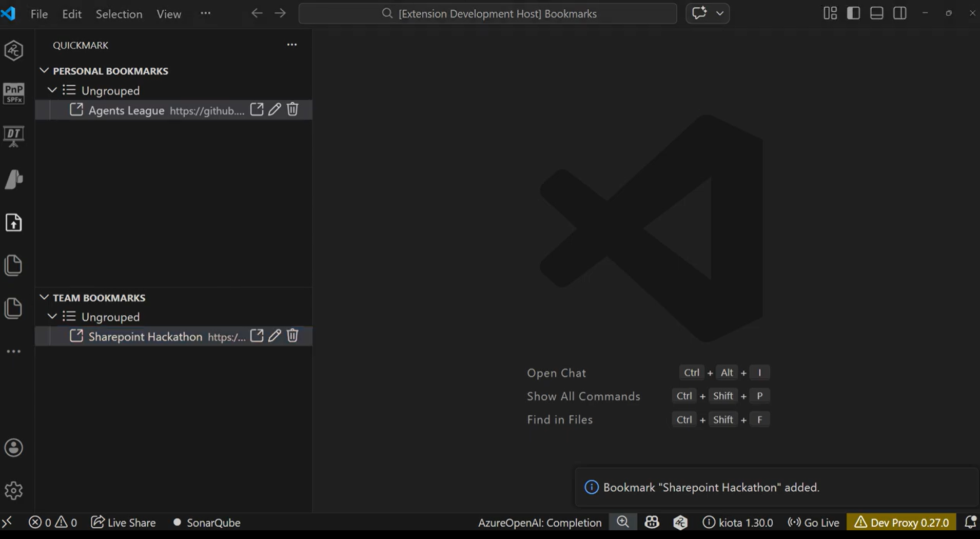Open the Copilot dropdown arrow in title bar
This screenshot has width=980, height=539.
coord(720,13)
